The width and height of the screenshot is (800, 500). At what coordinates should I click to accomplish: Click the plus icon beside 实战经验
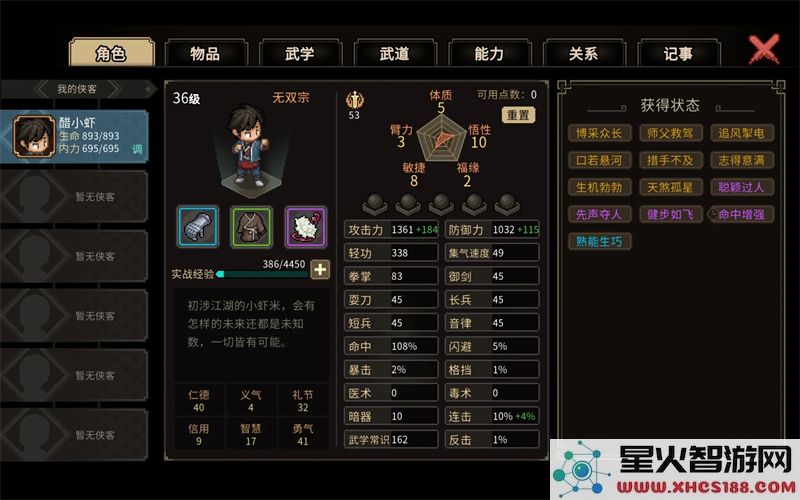click(x=320, y=269)
